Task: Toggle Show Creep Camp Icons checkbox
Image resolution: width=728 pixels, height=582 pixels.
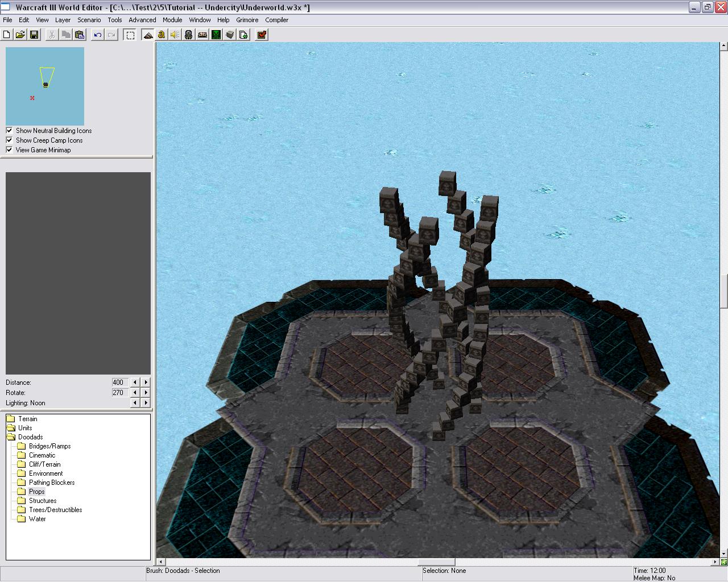Action: coord(9,140)
